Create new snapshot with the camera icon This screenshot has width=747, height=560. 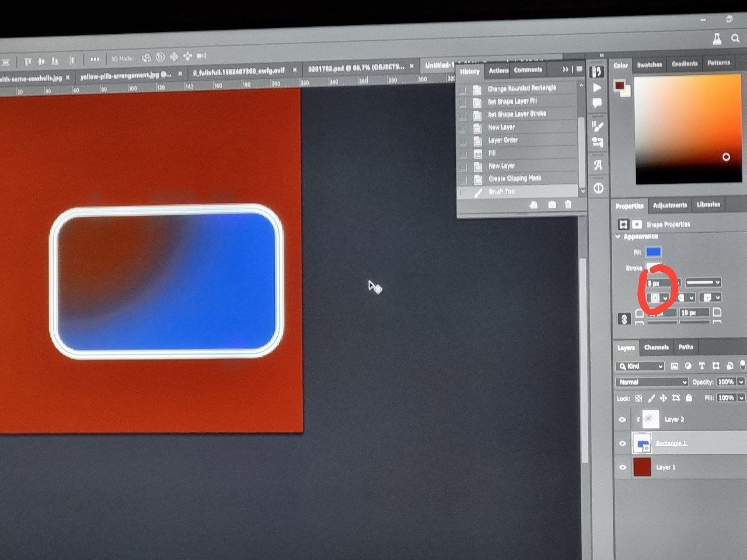pos(551,205)
